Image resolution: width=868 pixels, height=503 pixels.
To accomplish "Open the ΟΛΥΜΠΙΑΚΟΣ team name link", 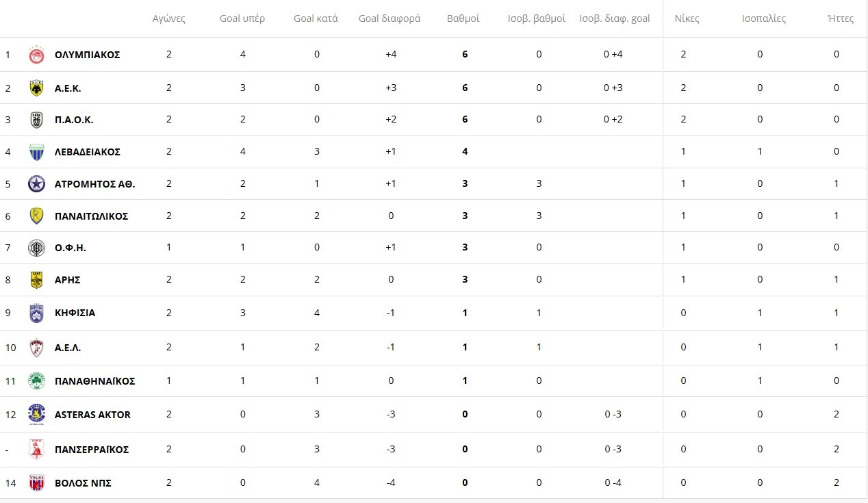I will (88, 55).
